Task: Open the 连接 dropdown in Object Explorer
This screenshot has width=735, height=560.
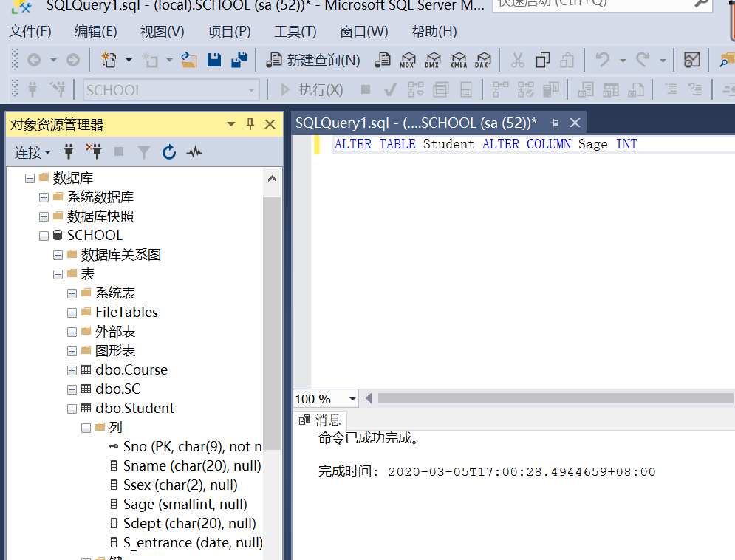Action: [x=33, y=152]
